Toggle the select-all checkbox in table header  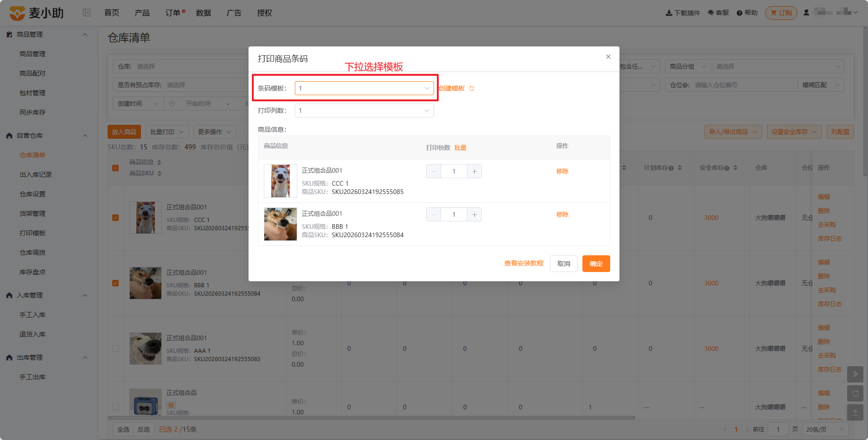pyautogui.click(x=115, y=168)
